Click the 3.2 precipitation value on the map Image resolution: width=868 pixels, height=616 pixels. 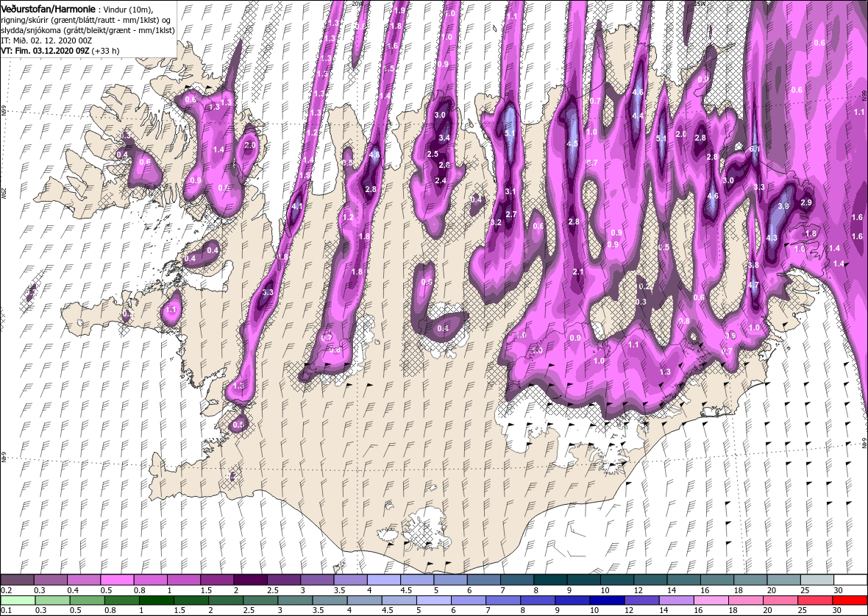[496, 222]
